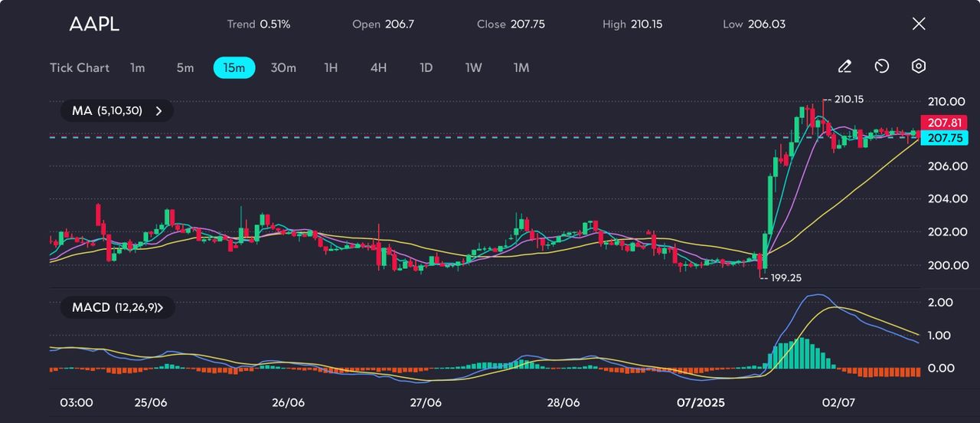Switch to Tick Chart view

tap(80, 67)
